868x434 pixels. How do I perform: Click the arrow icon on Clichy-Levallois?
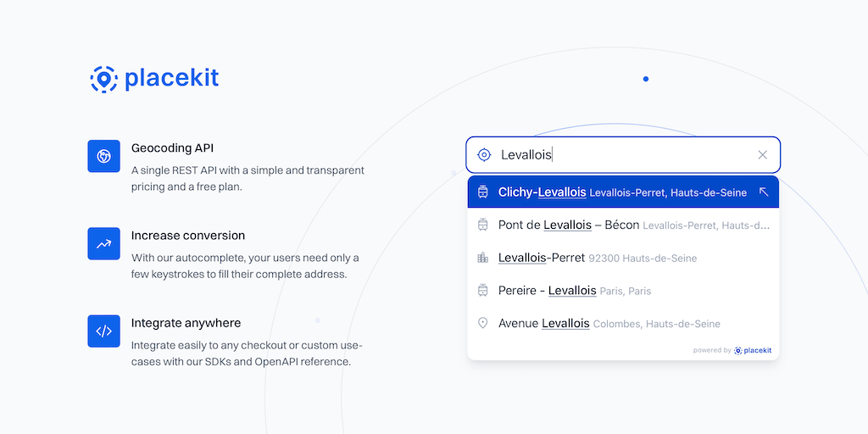(x=763, y=192)
